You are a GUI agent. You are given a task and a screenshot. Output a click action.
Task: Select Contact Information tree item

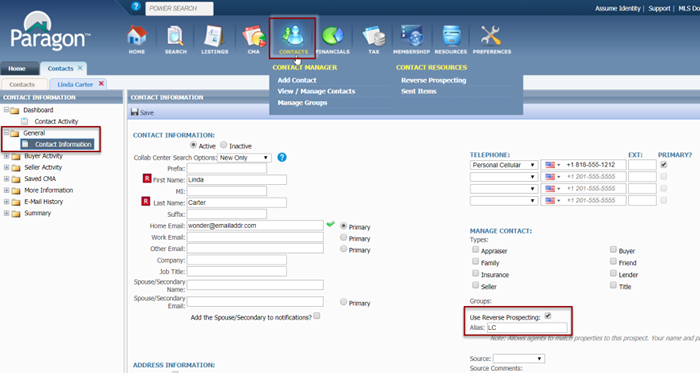[x=58, y=144]
